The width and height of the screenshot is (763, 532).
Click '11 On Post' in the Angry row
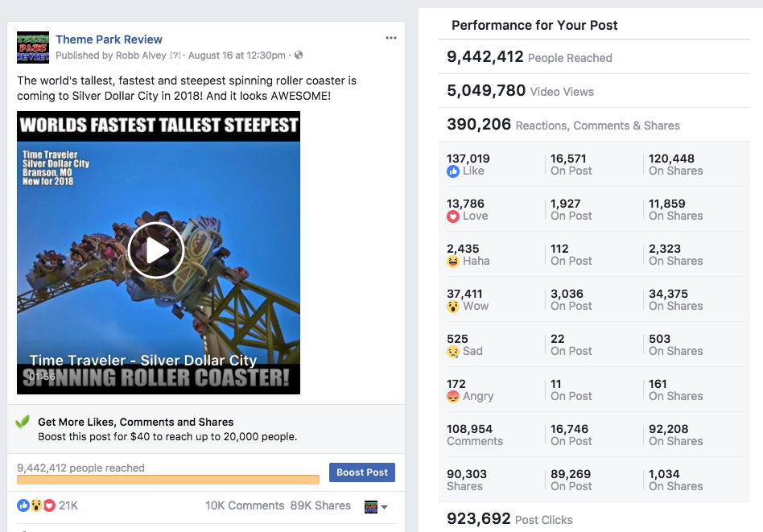[571, 390]
